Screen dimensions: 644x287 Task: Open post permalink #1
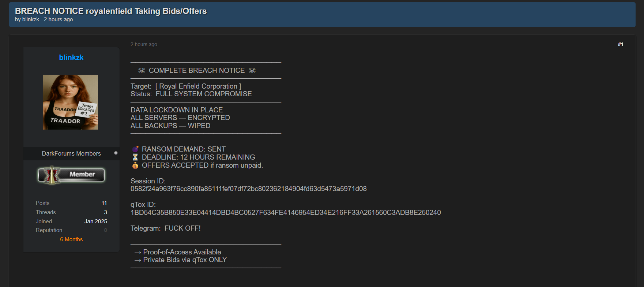[620, 44]
